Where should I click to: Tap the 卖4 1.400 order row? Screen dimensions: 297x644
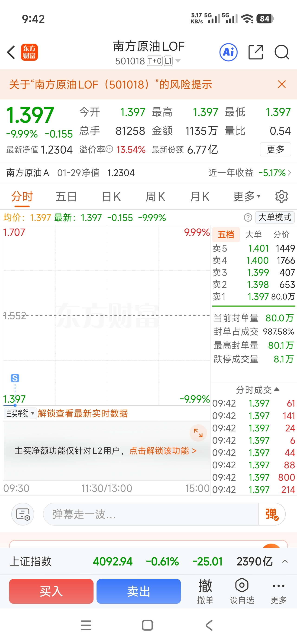click(254, 260)
